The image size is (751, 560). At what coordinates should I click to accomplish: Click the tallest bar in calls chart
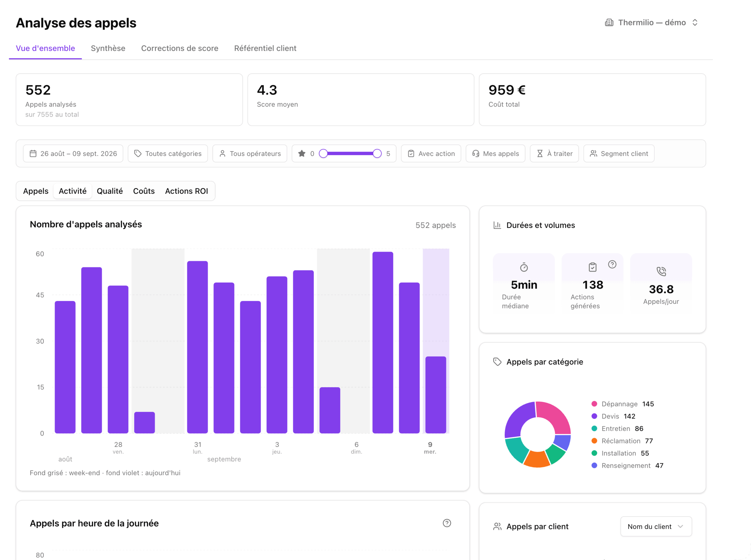point(383,342)
